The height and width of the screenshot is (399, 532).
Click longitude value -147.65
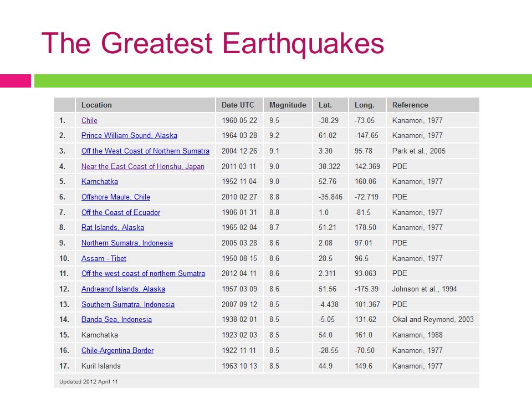coord(366,135)
